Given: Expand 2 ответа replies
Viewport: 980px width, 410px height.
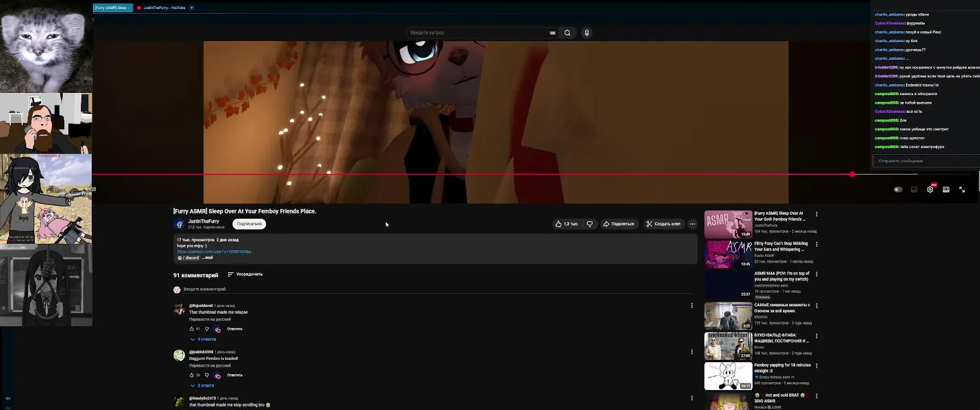Looking at the screenshot, I should pos(202,386).
